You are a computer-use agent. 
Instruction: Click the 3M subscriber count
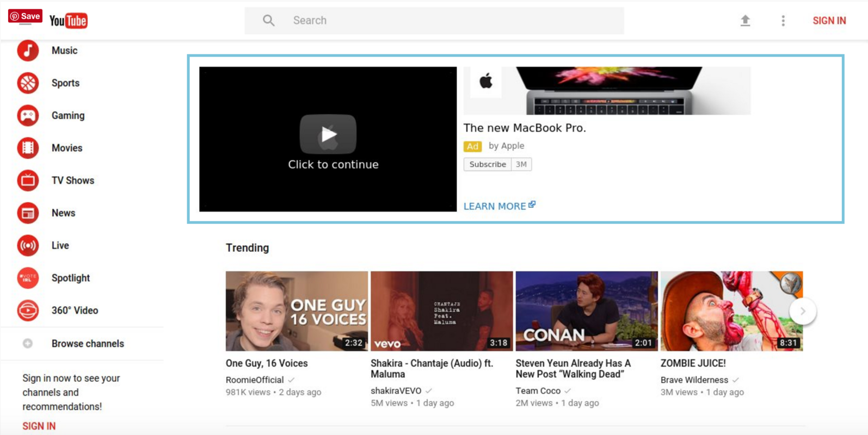coord(521,164)
